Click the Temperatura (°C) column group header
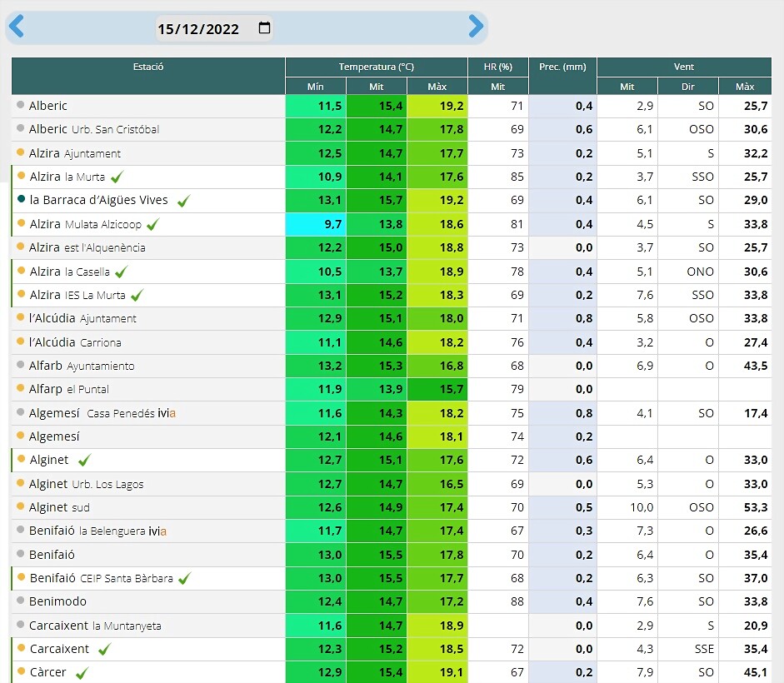 coord(376,67)
